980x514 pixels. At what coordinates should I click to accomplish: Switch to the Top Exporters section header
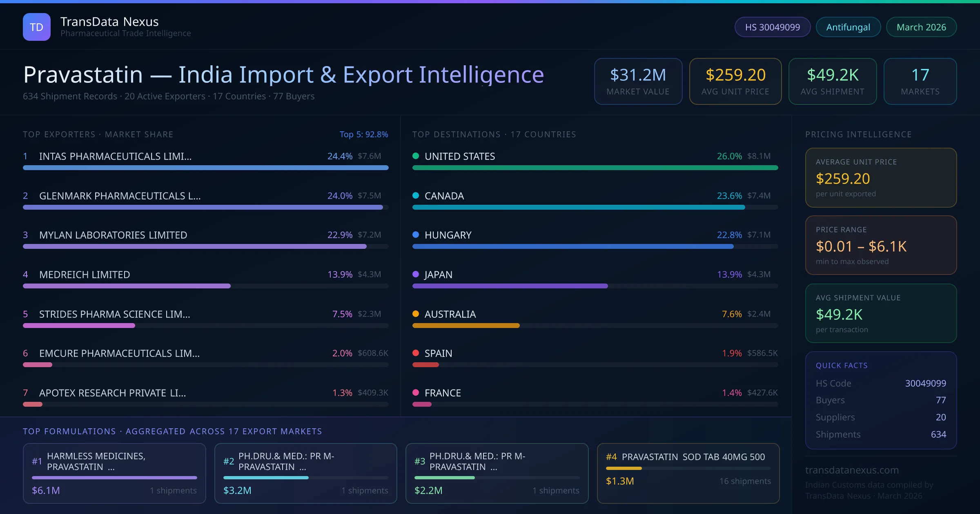[98, 134]
